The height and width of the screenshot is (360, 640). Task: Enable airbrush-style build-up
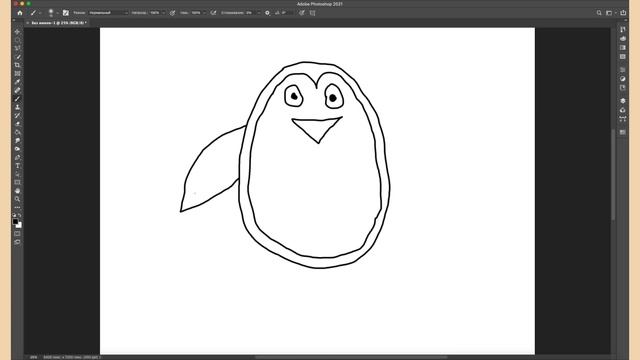click(x=213, y=13)
